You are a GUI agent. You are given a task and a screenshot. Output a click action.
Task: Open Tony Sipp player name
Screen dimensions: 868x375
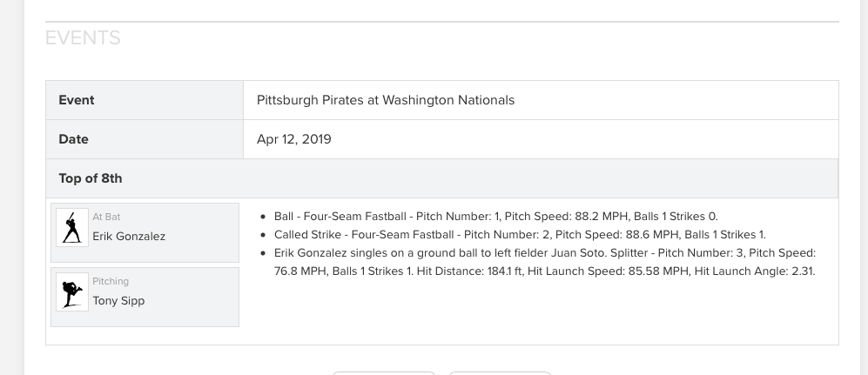point(118,301)
